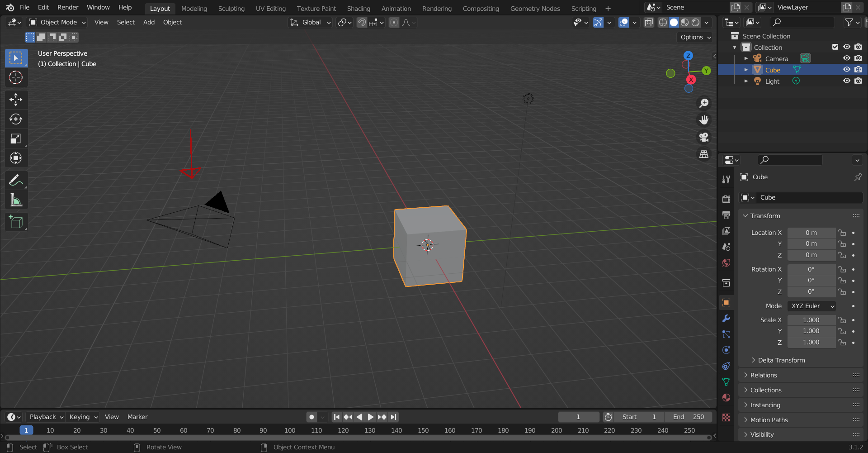
Task: Choose the Measure tool
Action: click(x=16, y=200)
